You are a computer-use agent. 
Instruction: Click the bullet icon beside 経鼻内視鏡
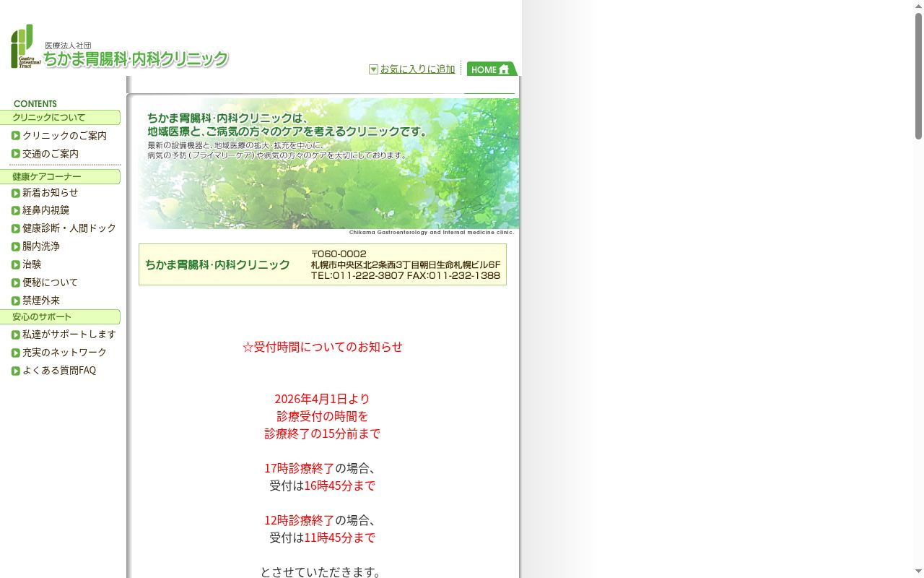point(16,211)
